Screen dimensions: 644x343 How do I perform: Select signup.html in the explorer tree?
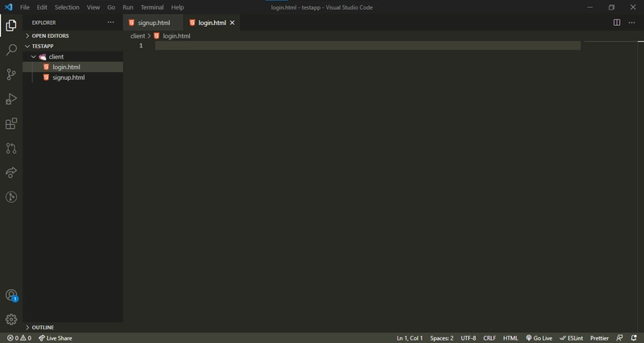(x=72, y=77)
